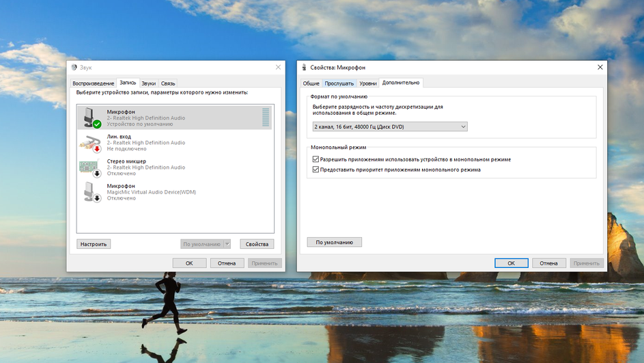Switch to the Связь tab
This screenshot has width=644, height=363.
coord(168,83)
